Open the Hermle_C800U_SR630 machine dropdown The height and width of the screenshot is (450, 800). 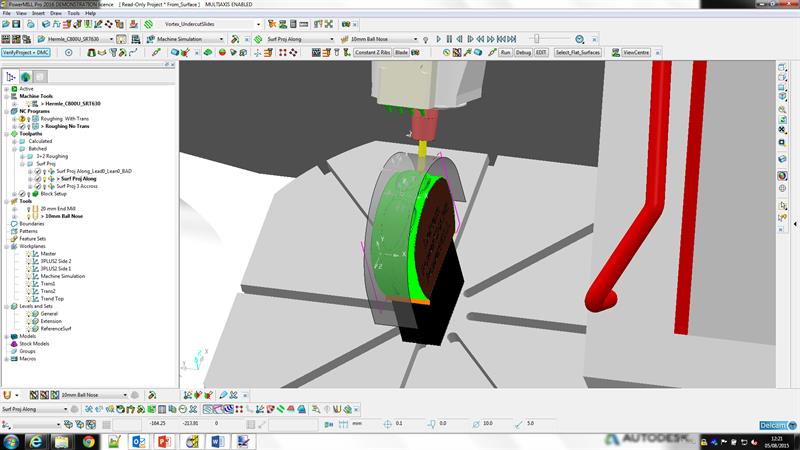(x=111, y=39)
